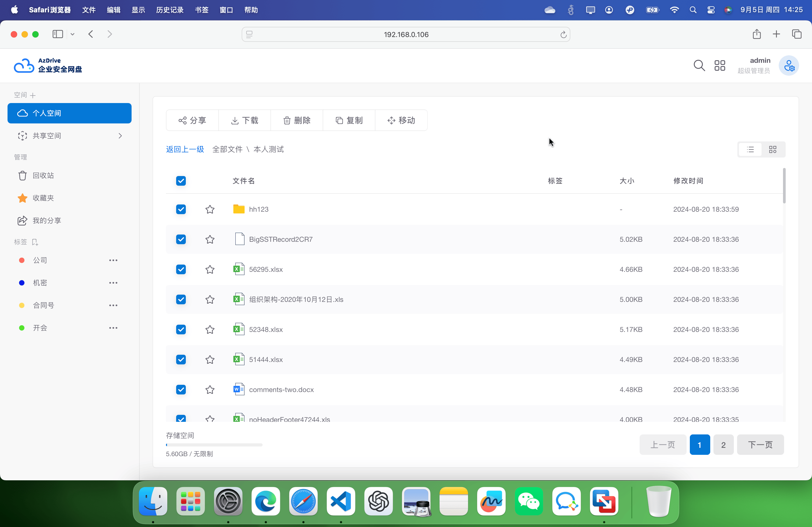Expand the 共享空间 chevron
812x527 pixels.
pyautogui.click(x=120, y=136)
